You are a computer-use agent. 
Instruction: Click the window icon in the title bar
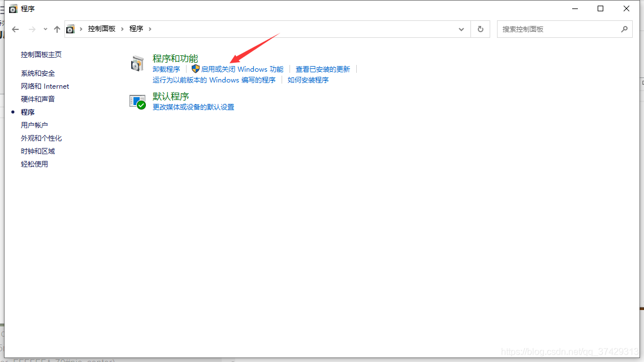13,8
